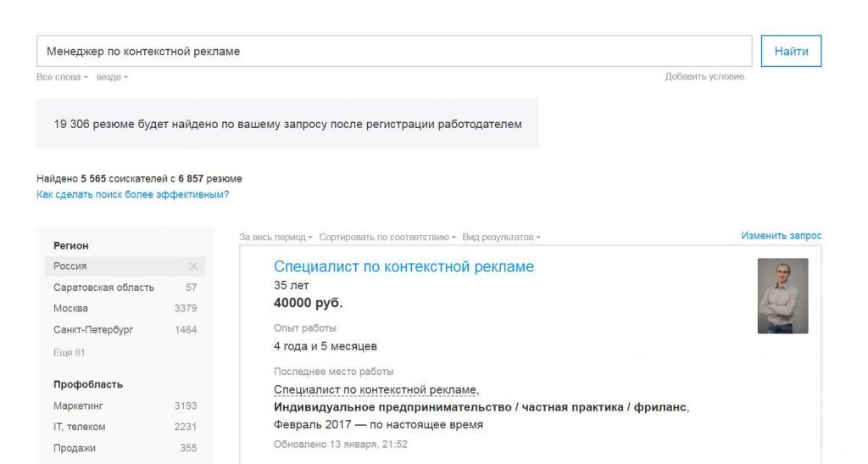
Task: Open the Вид результатов dropdown
Action: tap(501, 237)
